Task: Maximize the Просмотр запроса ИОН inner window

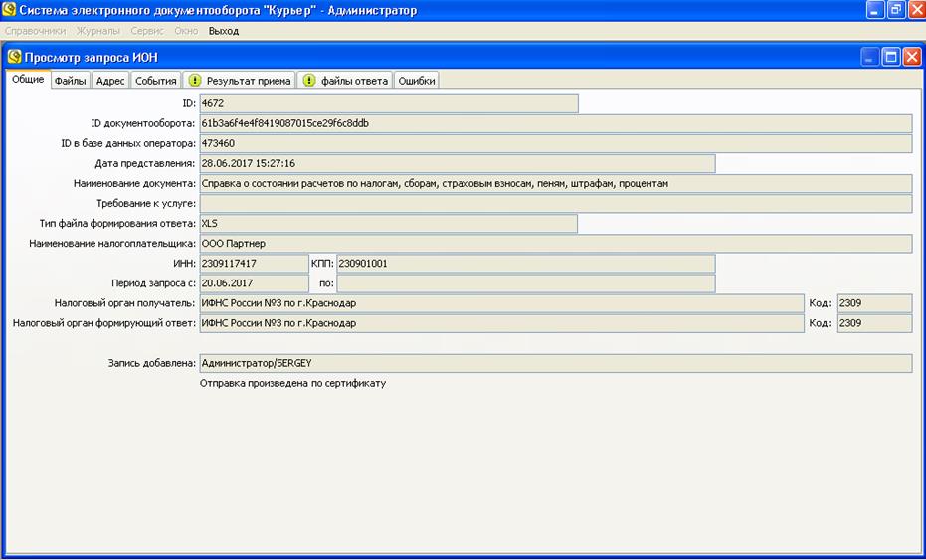Action: tap(891, 57)
